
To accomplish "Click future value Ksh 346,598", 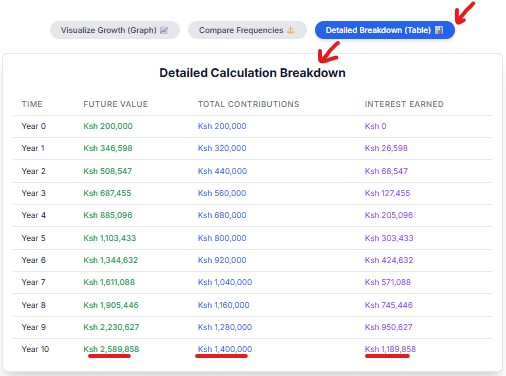I will pyautogui.click(x=108, y=148).
